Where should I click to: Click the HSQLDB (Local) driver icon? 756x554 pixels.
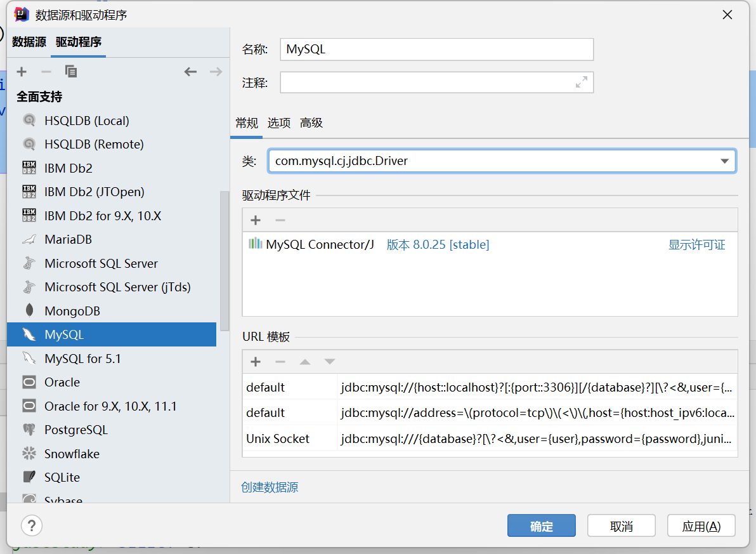click(x=29, y=120)
